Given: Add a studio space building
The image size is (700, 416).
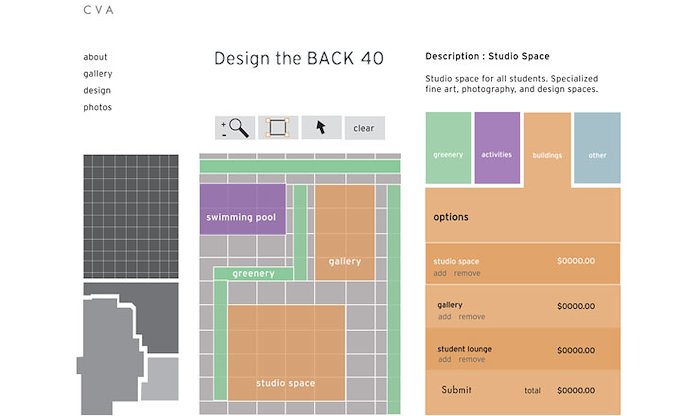Looking at the screenshot, I should [440, 273].
